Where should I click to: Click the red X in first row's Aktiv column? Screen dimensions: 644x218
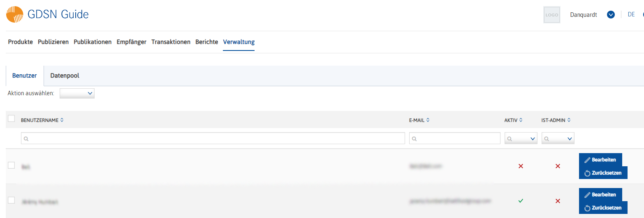click(521, 166)
